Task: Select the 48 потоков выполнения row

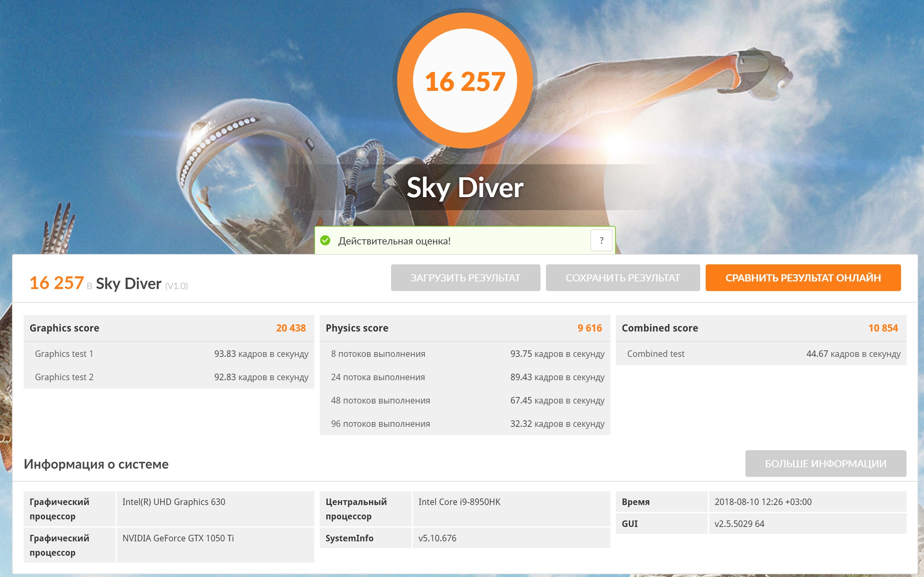Action: (x=465, y=400)
